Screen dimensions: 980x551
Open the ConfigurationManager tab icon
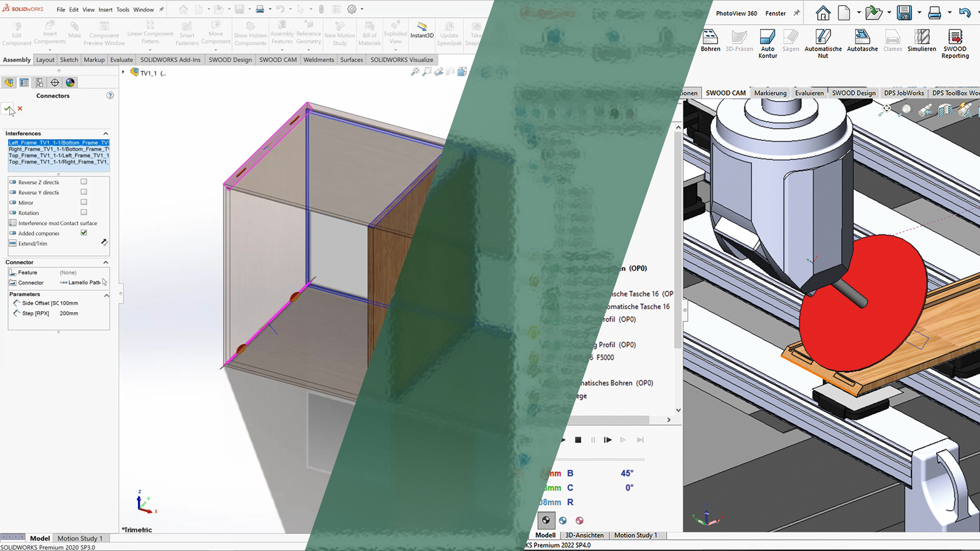(39, 83)
